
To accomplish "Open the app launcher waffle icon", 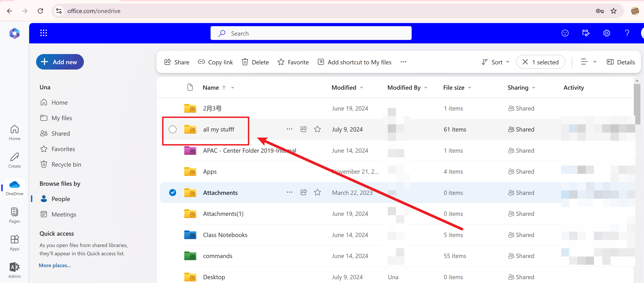I will (x=43, y=33).
